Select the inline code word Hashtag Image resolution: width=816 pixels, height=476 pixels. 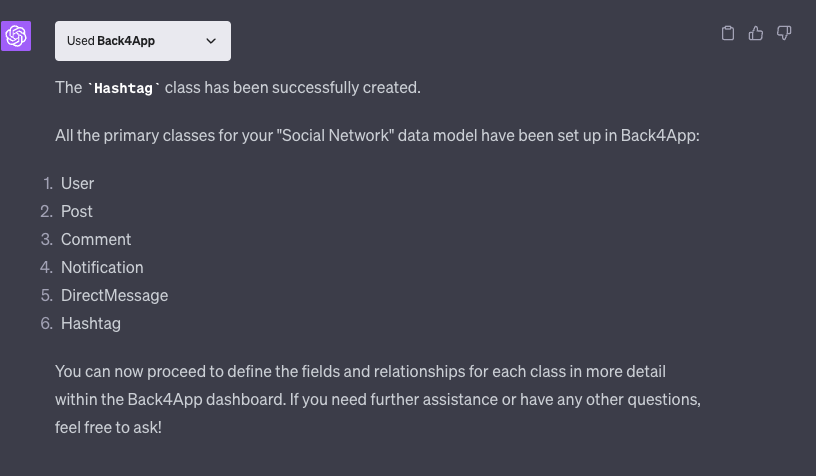click(x=123, y=88)
